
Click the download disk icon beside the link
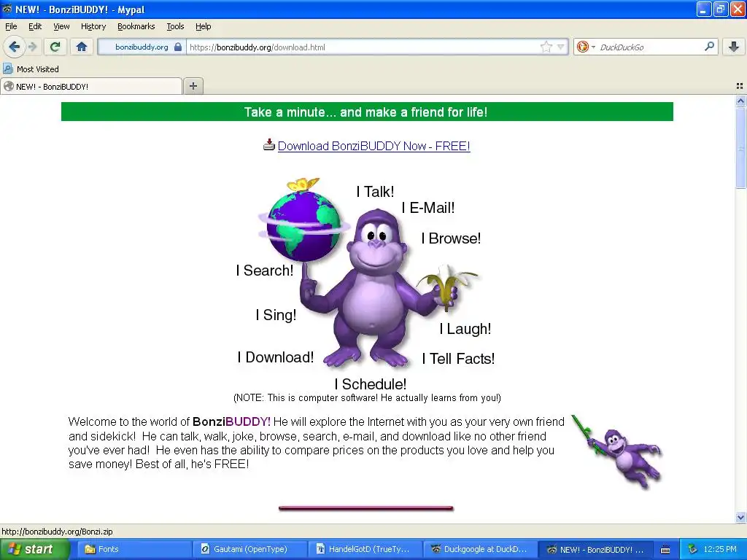pyautogui.click(x=269, y=145)
